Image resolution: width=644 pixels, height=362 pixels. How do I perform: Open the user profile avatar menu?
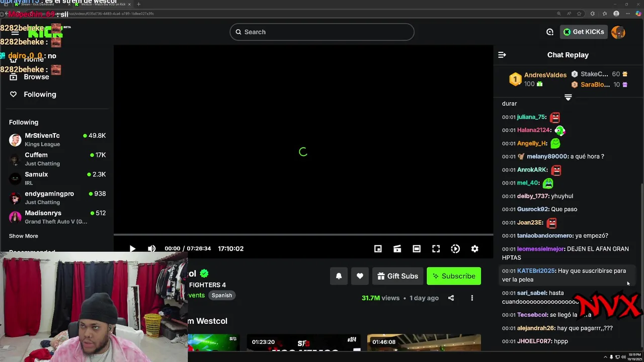(x=618, y=32)
